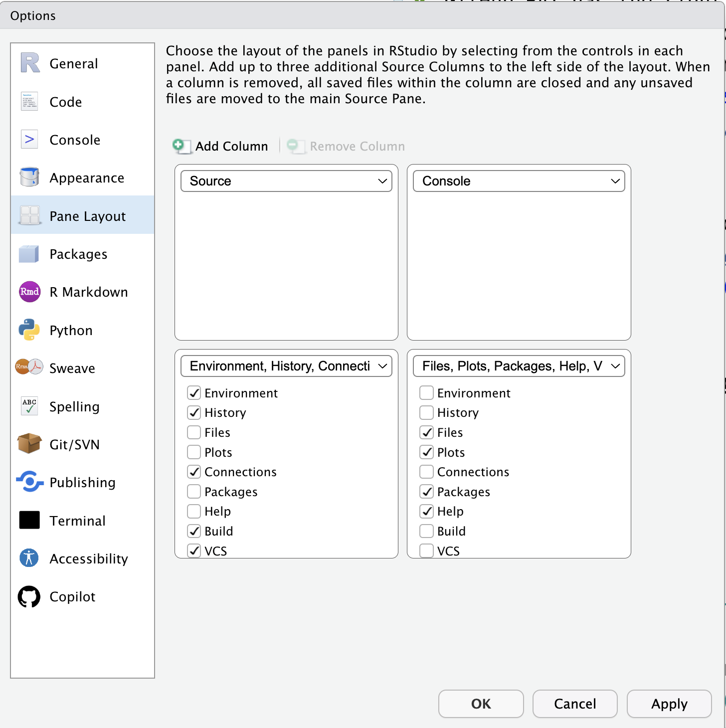726x728 pixels.
Task: Open the Source pane dropdown
Action: tap(286, 181)
